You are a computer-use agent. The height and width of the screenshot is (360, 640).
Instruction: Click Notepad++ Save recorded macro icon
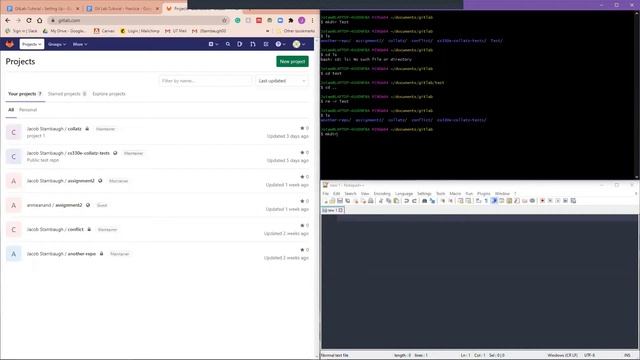(573, 201)
